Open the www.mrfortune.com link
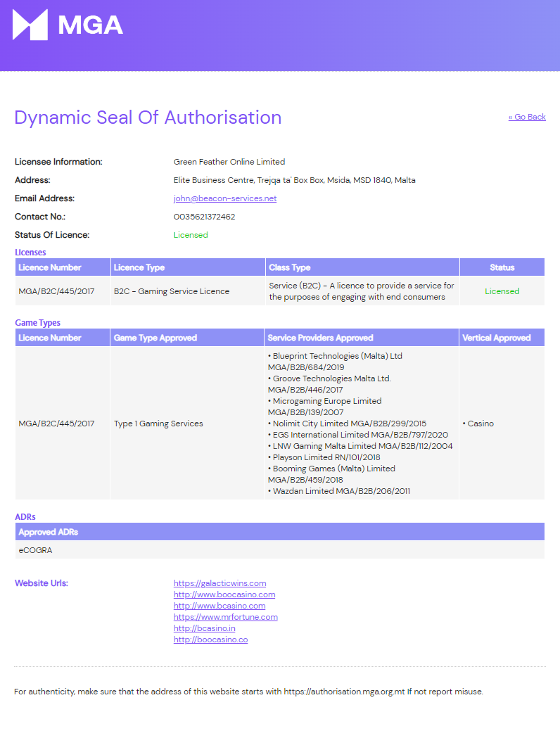 point(225,617)
